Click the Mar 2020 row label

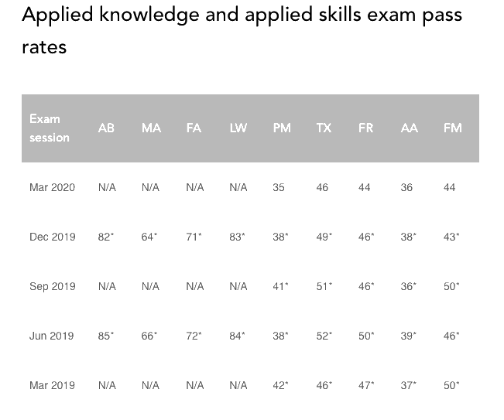[x=52, y=187]
